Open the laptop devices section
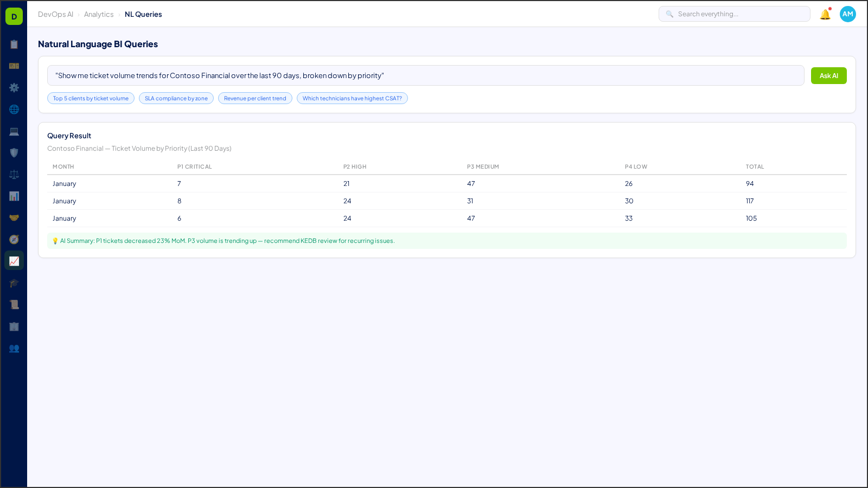 14,131
